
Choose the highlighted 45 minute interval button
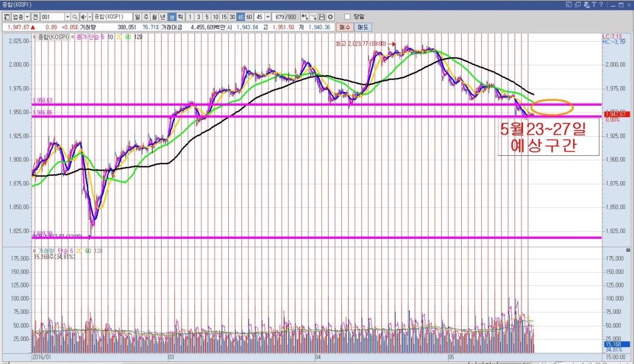coord(240,17)
